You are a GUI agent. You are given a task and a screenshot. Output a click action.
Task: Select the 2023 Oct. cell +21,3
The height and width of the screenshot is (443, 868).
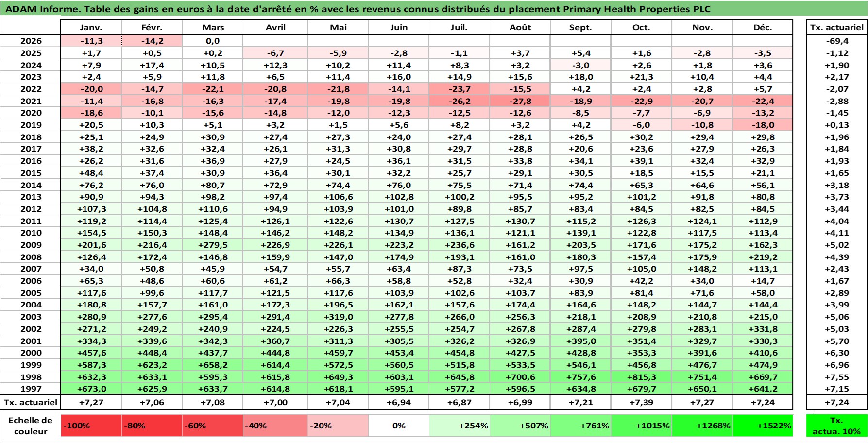tap(642, 77)
